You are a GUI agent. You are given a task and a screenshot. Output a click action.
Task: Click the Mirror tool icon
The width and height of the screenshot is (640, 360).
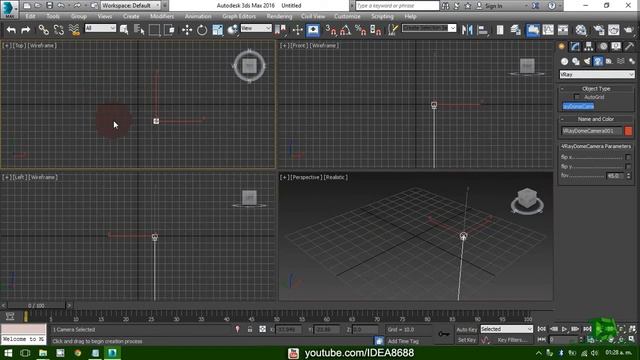467,30
